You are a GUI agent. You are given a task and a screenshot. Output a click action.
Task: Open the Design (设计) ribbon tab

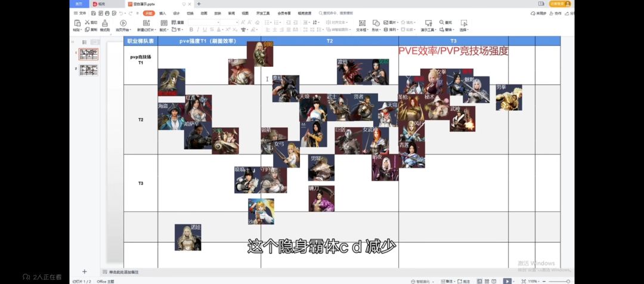pyautogui.click(x=176, y=13)
